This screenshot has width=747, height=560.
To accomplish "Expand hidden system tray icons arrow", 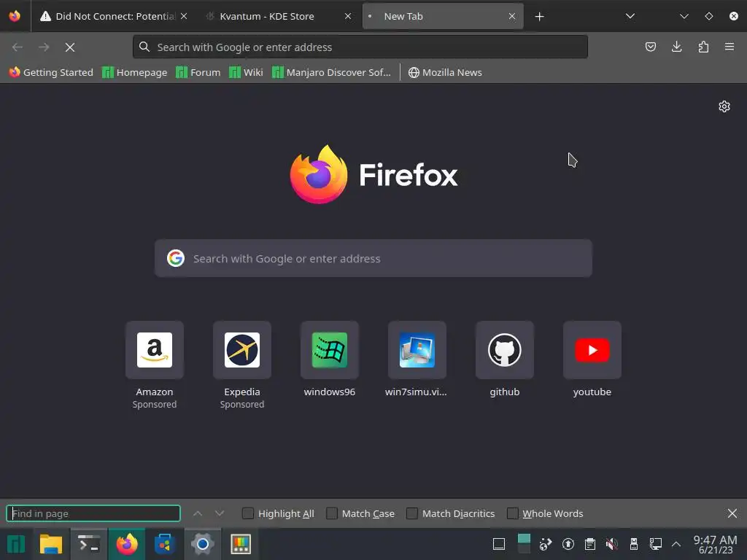I will coord(676,544).
